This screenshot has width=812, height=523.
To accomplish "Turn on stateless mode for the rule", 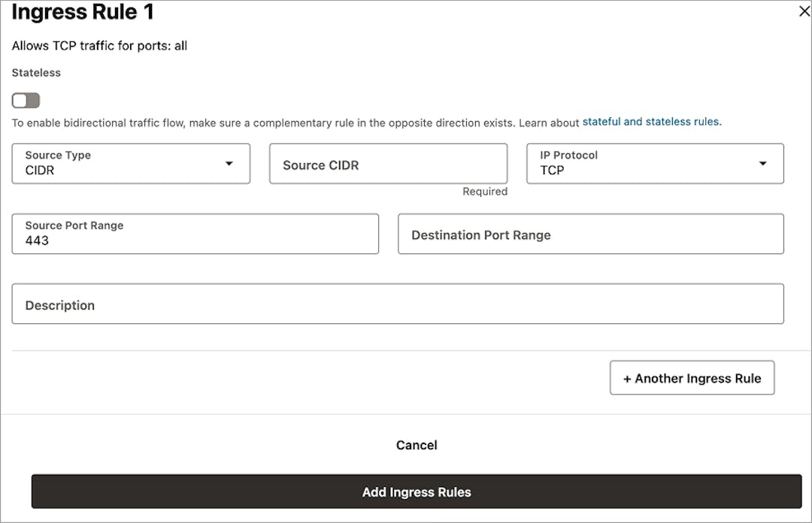I will tap(26, 100).
